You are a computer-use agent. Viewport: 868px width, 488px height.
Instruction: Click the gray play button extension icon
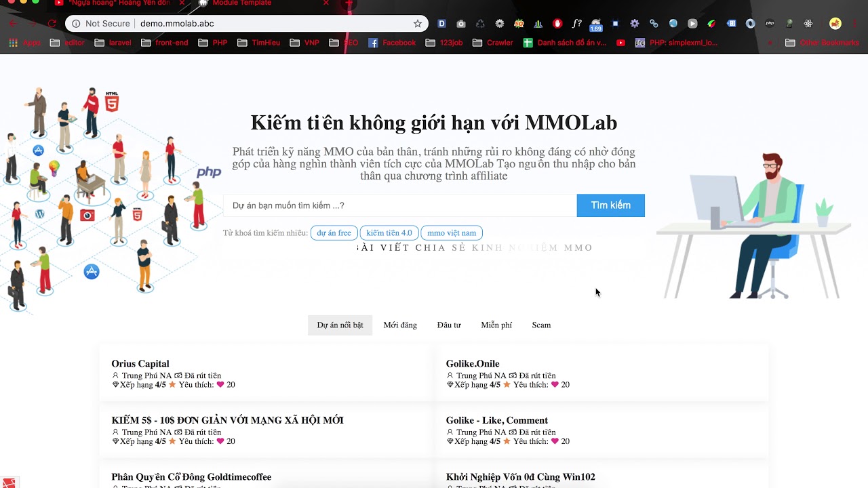pyautogui.click(x=692, y=24)
